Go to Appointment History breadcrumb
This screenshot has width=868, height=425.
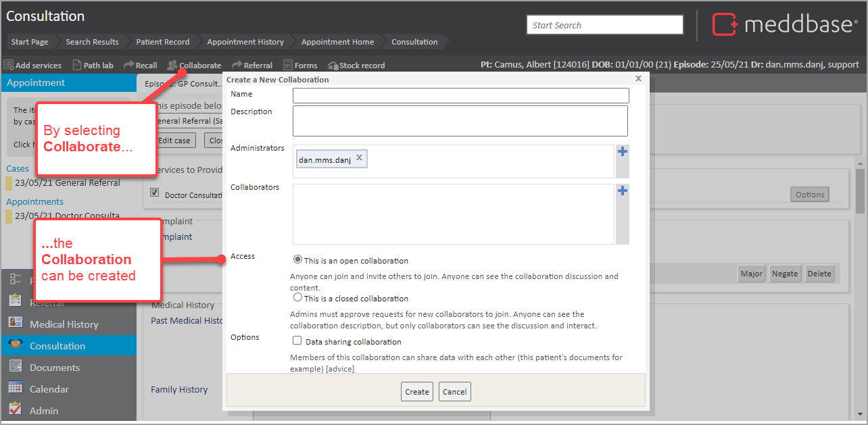click(x=245, y=42)
